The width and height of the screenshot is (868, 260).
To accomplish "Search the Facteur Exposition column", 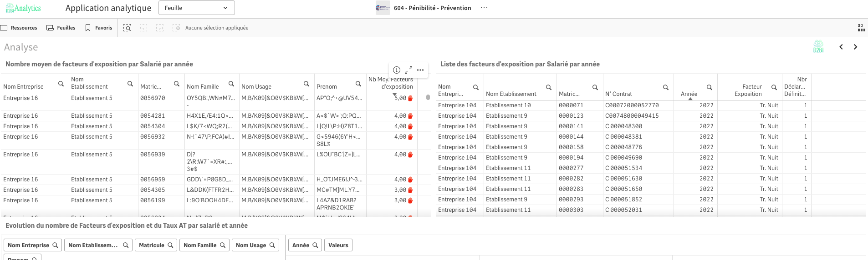I will click(774, 87).
